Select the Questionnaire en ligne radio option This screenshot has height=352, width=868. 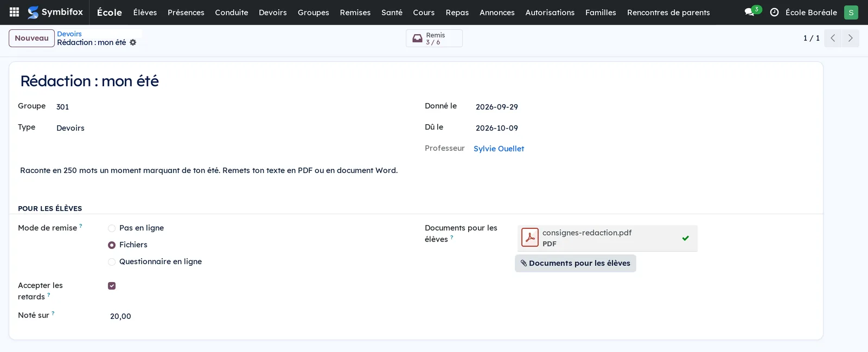112,262
